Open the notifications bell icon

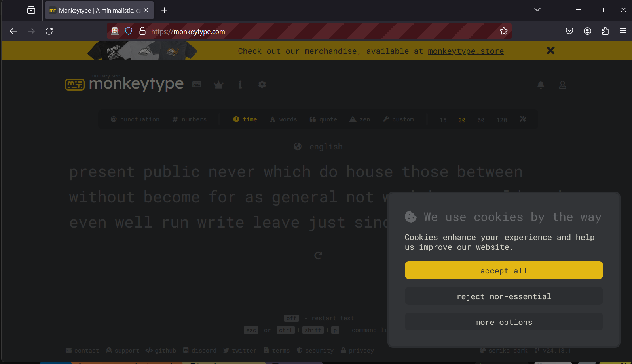click(x=541, y=85)
